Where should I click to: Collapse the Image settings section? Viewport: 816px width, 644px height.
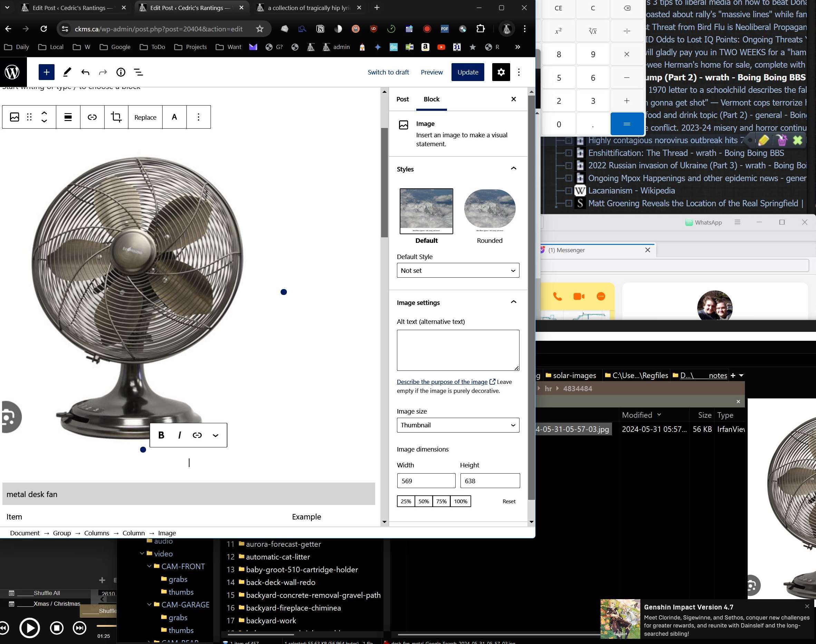[513, 303]
